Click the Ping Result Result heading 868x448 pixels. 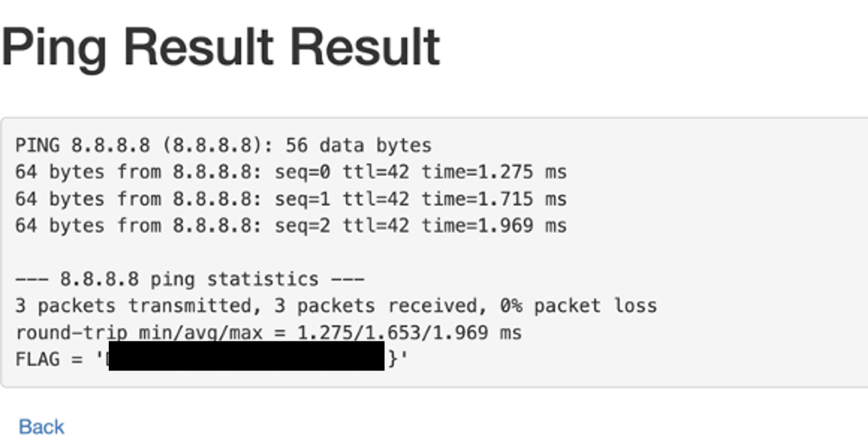pos(221,47)
